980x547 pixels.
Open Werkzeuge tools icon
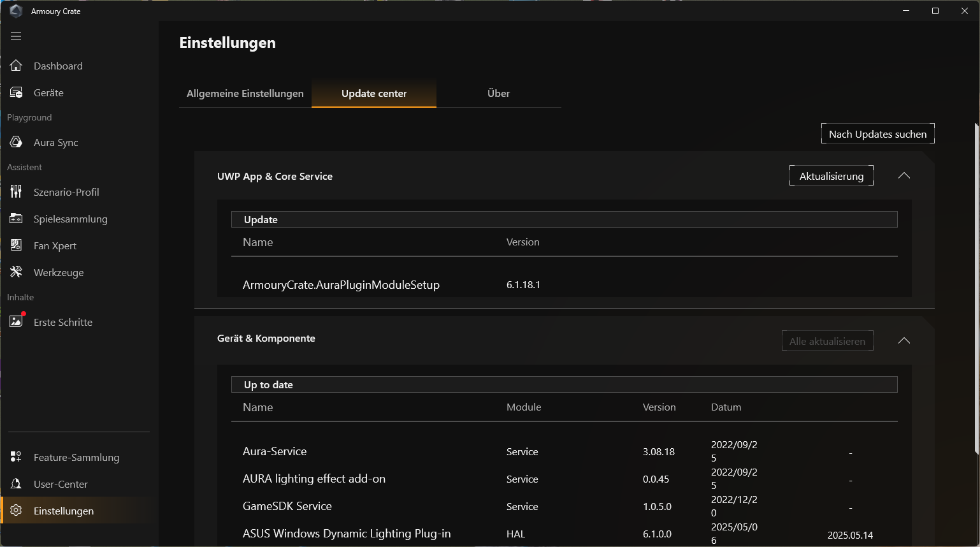[16, 272]
